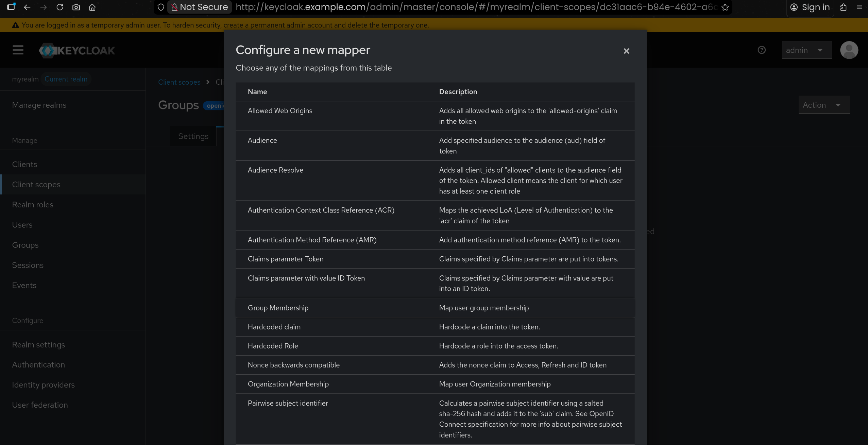Select the Group Membership mapper

point(278,308)
